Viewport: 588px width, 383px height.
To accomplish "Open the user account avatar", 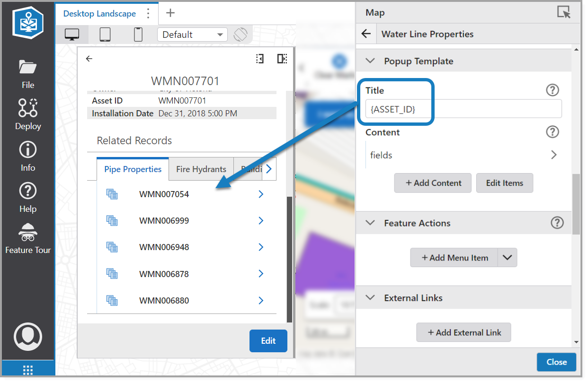I will [x=28, y=337].
